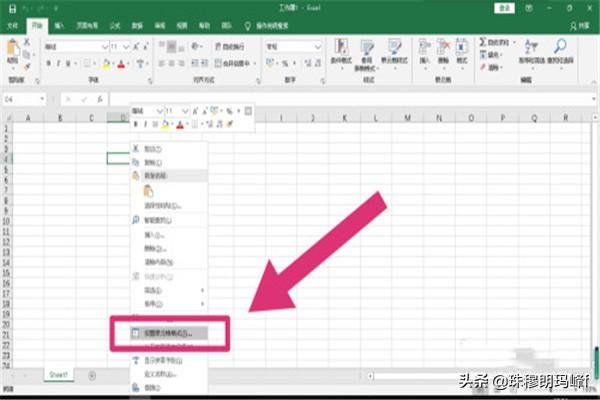Click the Sheet1 worksheet tab
The image size is (600, 400).
[x=59, y=374]
